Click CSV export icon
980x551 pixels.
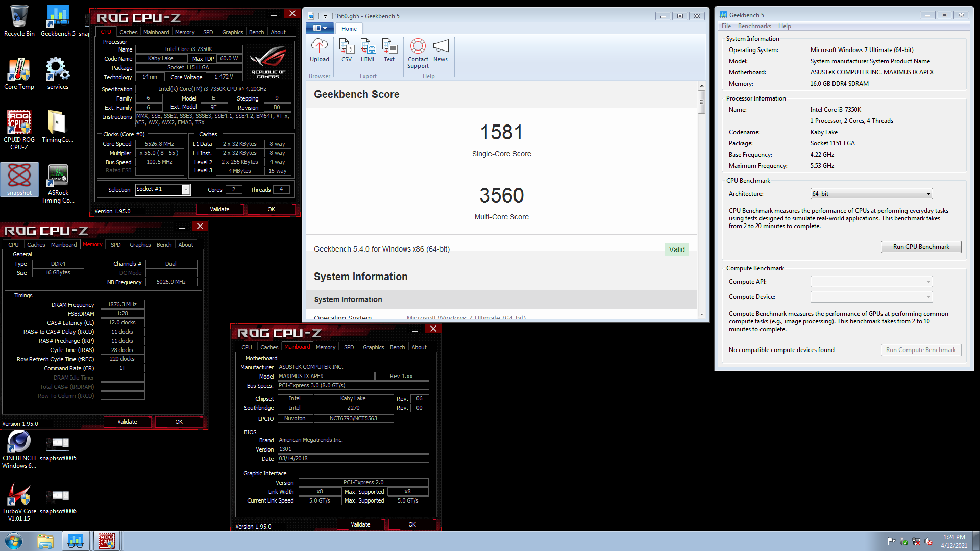tap(347, 51)
